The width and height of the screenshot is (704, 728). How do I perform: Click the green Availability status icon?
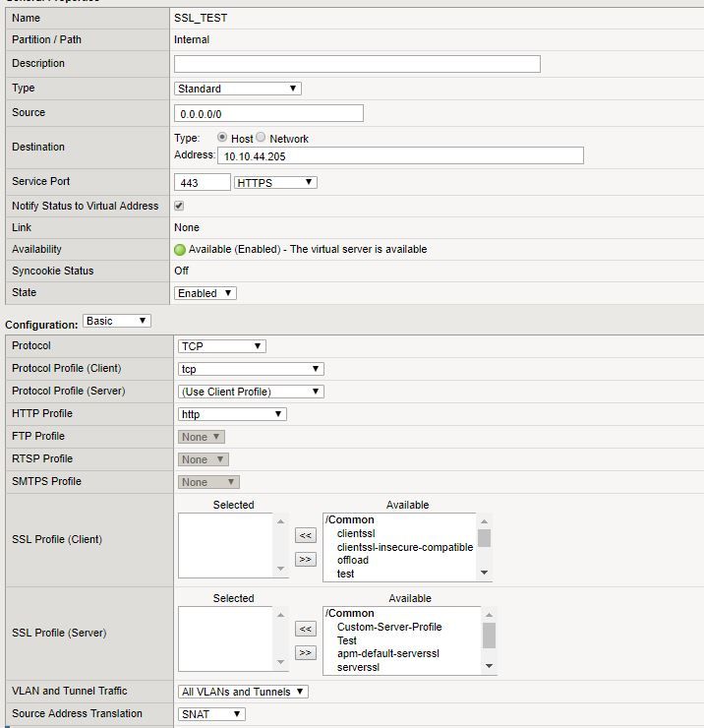(180, 250)
